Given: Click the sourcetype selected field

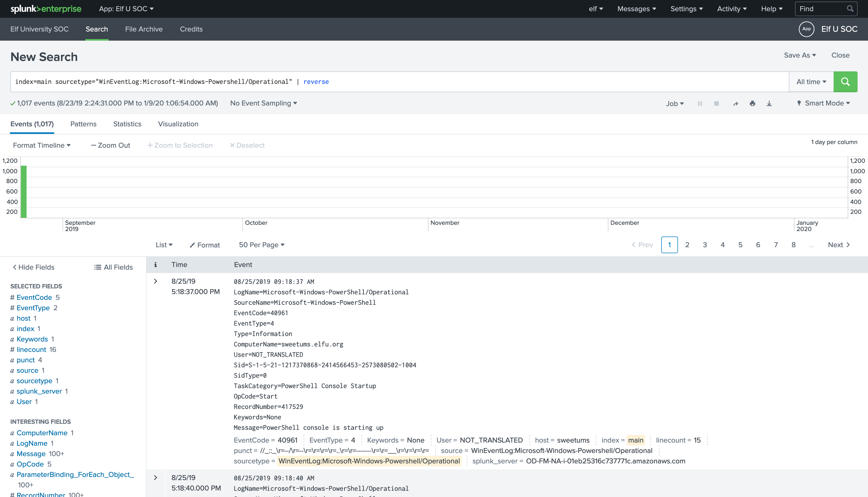Looking at the screenshot, I should [x=34, y=381].
